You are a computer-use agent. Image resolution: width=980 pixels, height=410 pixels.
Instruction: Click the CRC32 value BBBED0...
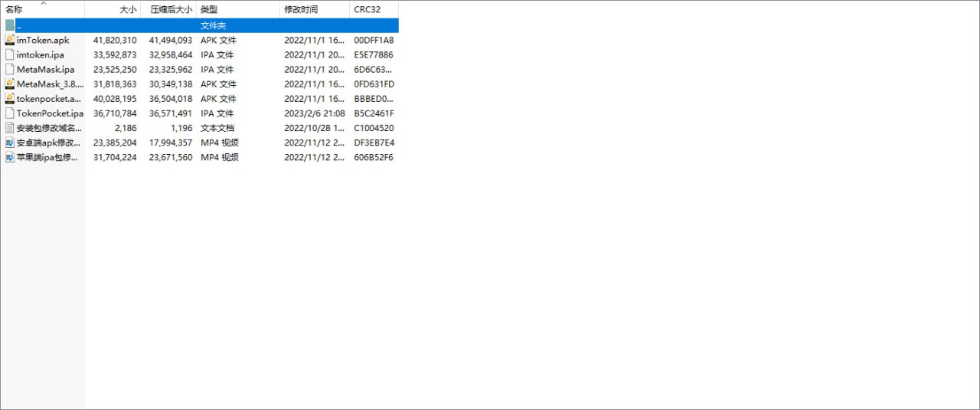point(374,98)
